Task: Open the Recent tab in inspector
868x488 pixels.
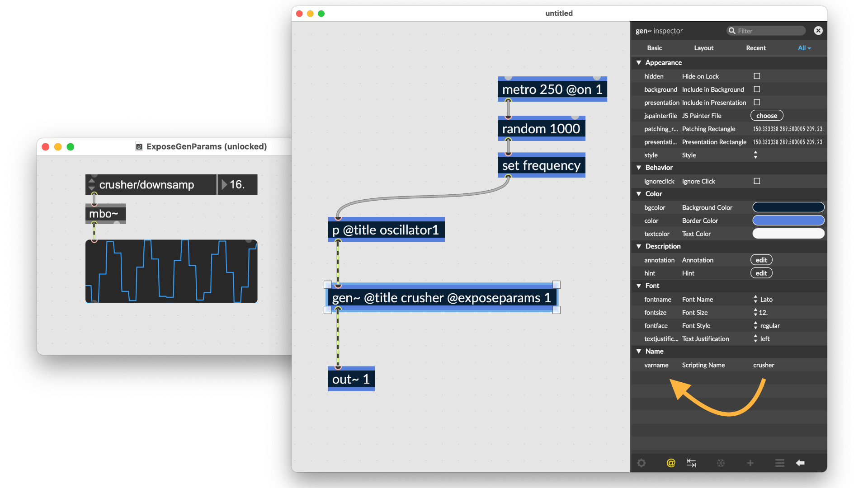Action: tap(755, 48)
